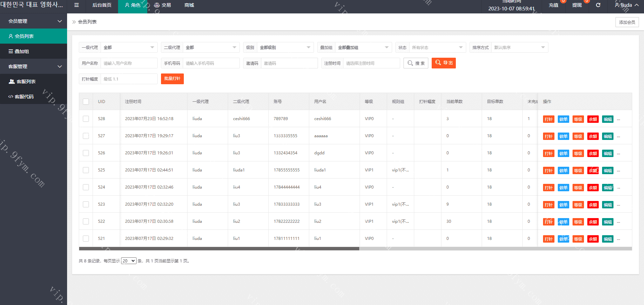Open the 交易 tab in top navigation
The width and height of the screenshot is (644, 305).
(x=163, y=5)
